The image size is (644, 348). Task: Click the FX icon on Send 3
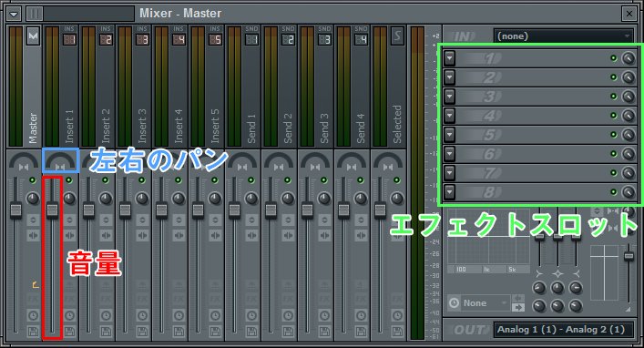tap(324, 299)
